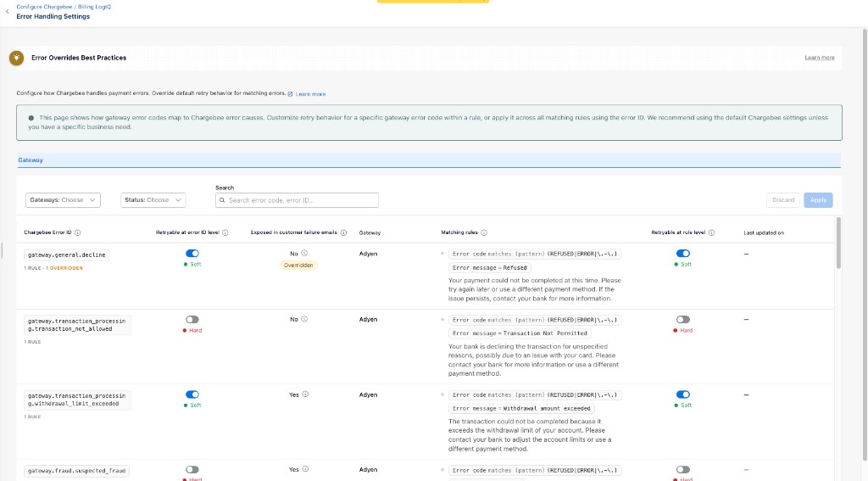Click info icon next to Matching rules header
The image size is (868, 481).
tap(484, 232)
